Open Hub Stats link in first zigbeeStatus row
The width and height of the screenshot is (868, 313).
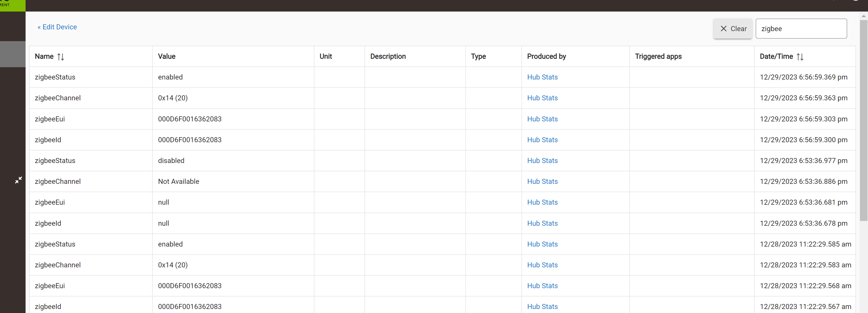[542, 77]
